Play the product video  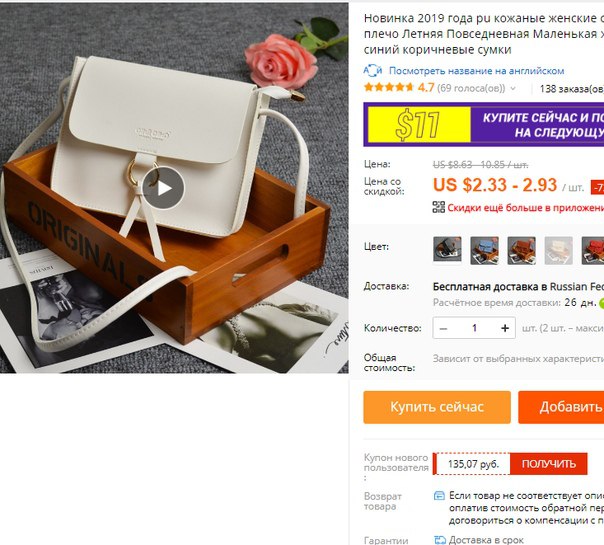point(163,188)
